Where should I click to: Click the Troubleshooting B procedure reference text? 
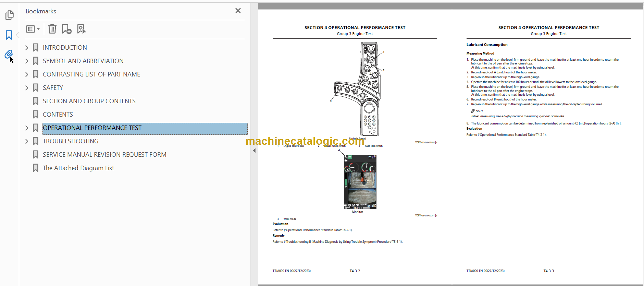tap(337, 242)
